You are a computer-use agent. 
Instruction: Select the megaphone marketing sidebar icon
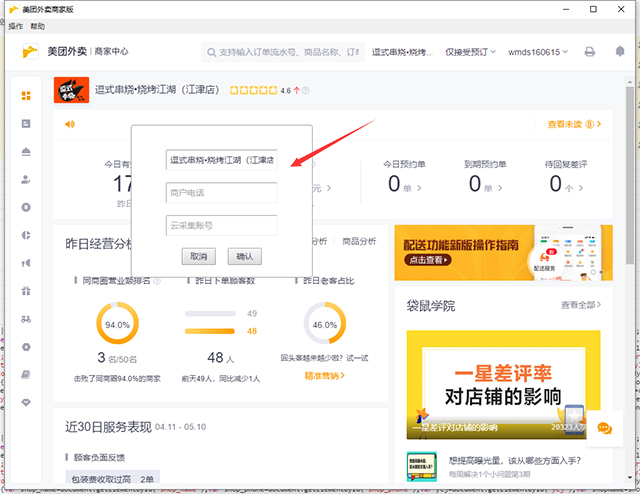(x=26, y=263)
